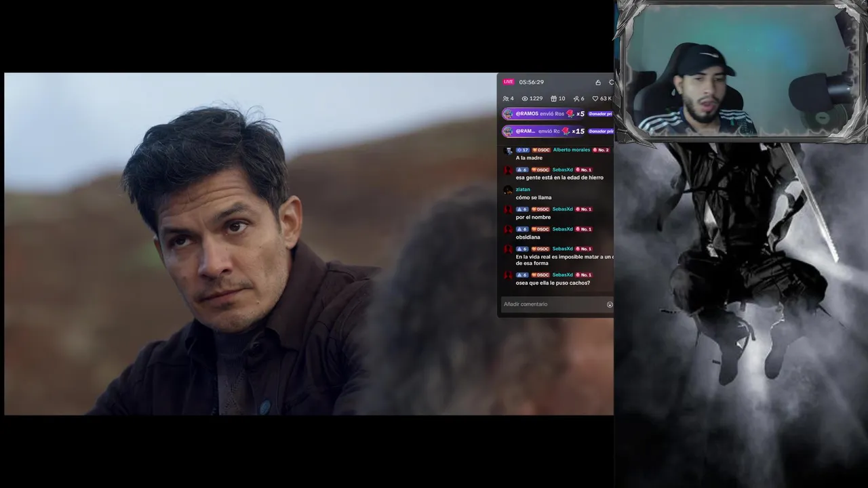
Task: Open SebasXd username above 'osea que ella le puso cachos?'
Action: click(x=563, y=274)
